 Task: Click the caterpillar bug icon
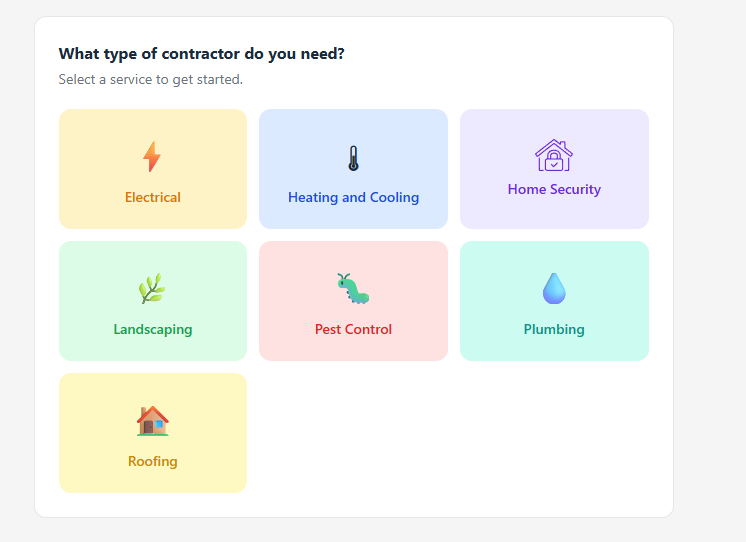[x=353, y=288]
